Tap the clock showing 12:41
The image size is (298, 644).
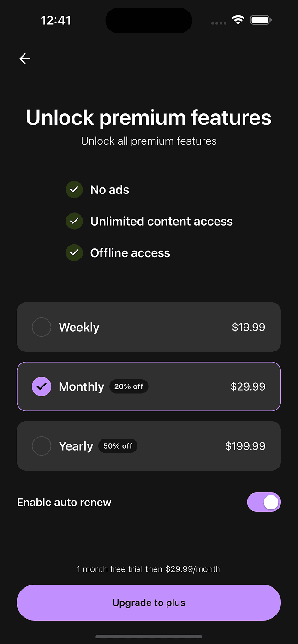56,20
